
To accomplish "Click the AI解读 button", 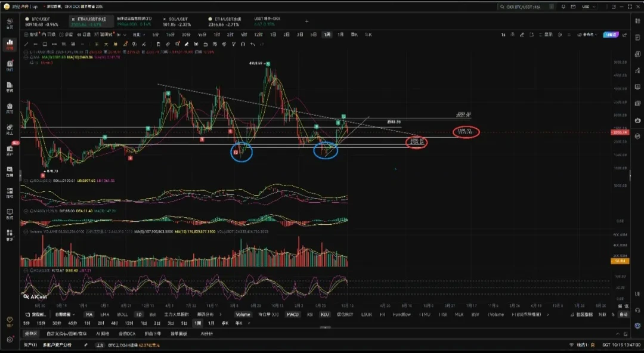I will coord(611,35).
